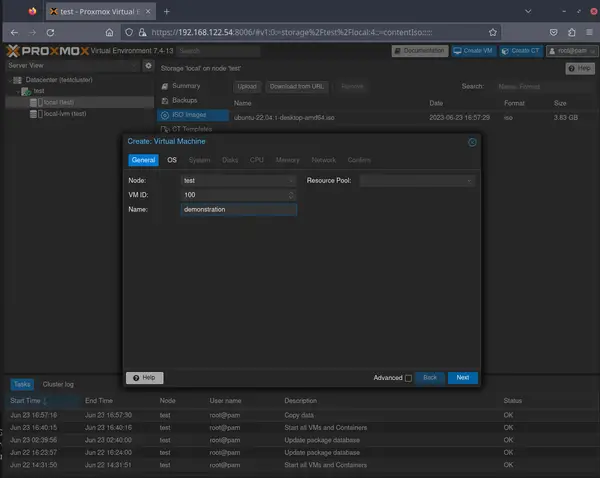
Task: Click the Create VM button
Action: click(x=473, y=51)
